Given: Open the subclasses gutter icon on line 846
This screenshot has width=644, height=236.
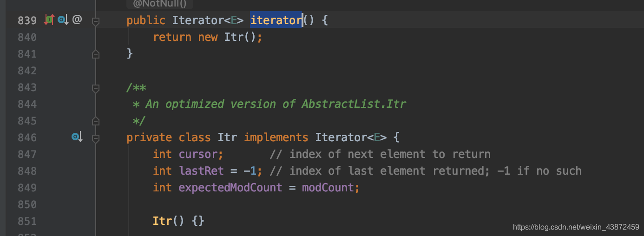Looking at the screenshot, I should click(77, 137).
